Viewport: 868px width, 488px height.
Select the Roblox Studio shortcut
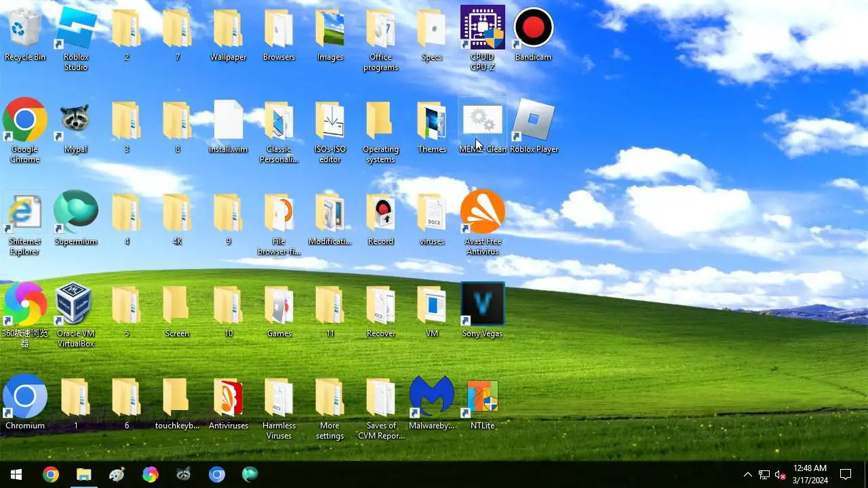76,39
